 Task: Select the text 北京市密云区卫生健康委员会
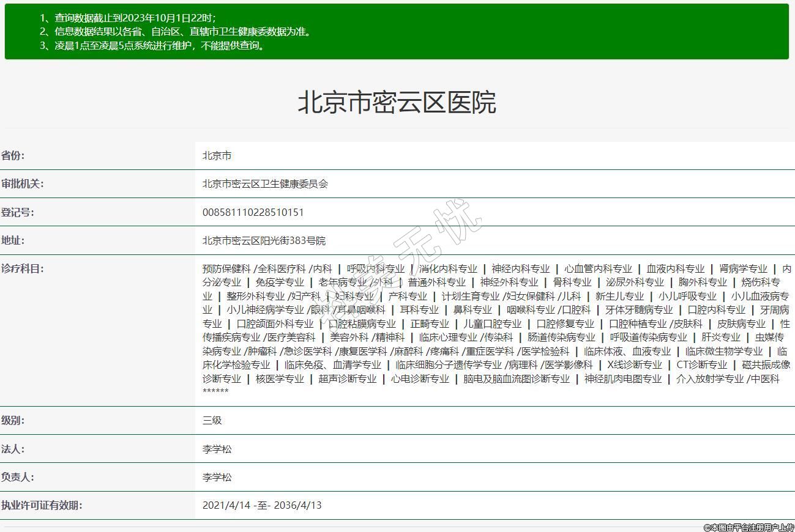[x=265, y=184]
